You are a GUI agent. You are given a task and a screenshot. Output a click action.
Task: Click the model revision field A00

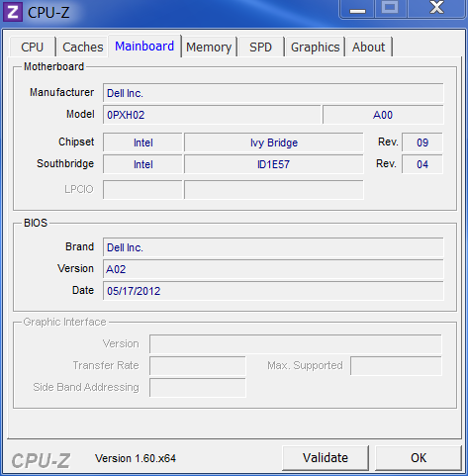click(383, 115)
